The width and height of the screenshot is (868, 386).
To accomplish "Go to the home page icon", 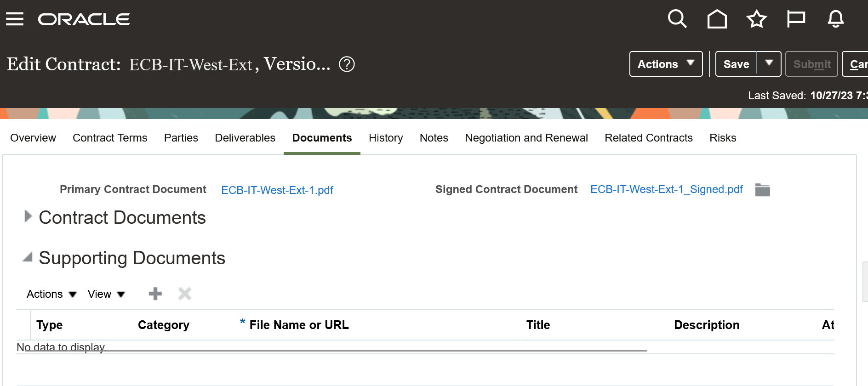I will click(x=717, y=19).
